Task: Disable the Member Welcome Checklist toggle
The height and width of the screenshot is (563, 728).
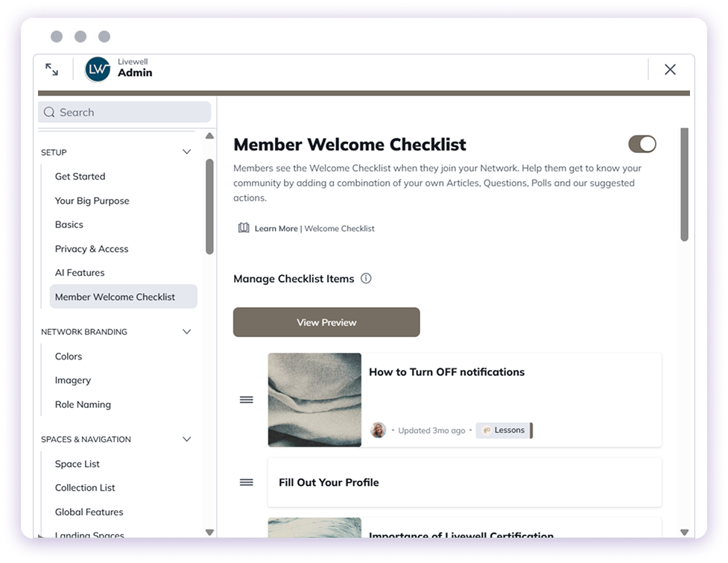Action: click(x=642, y=143)
